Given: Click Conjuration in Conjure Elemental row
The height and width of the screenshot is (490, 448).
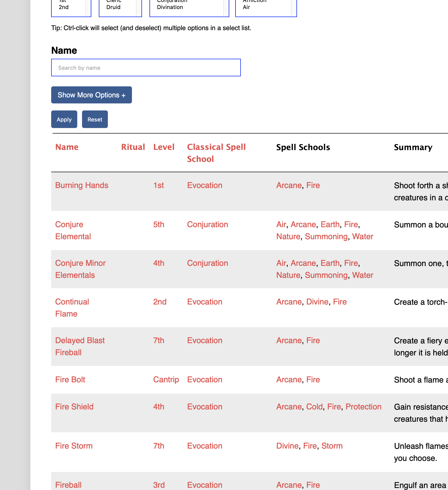Looking at the screenshot, I should pos(208,224).
